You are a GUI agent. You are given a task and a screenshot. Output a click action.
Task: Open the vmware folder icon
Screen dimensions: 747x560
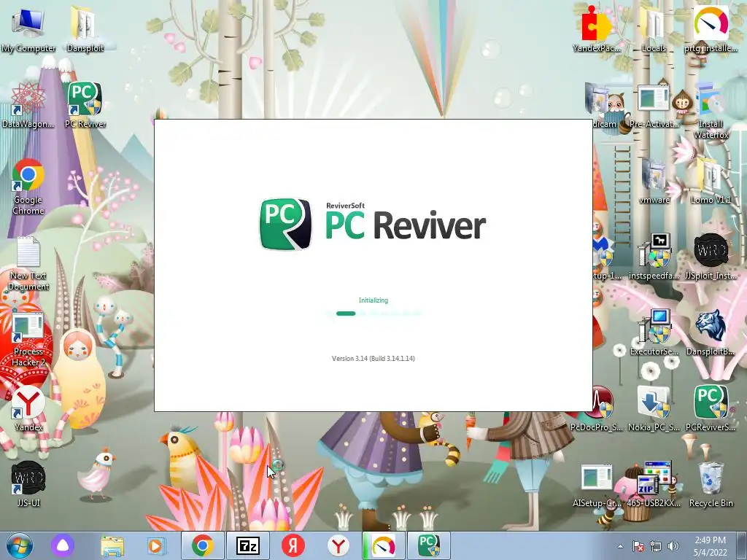tap(654, 181)
